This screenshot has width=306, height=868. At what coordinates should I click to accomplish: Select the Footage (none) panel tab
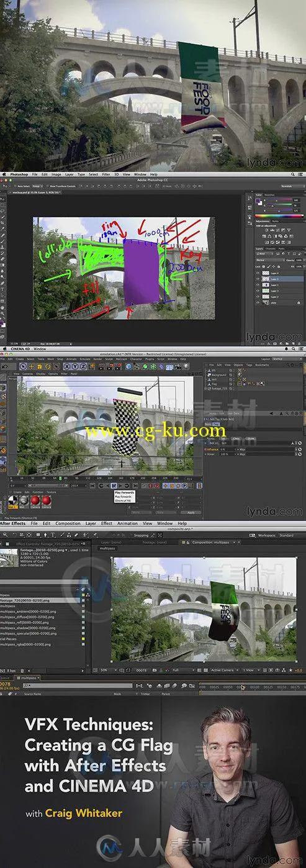coord(156,541)
